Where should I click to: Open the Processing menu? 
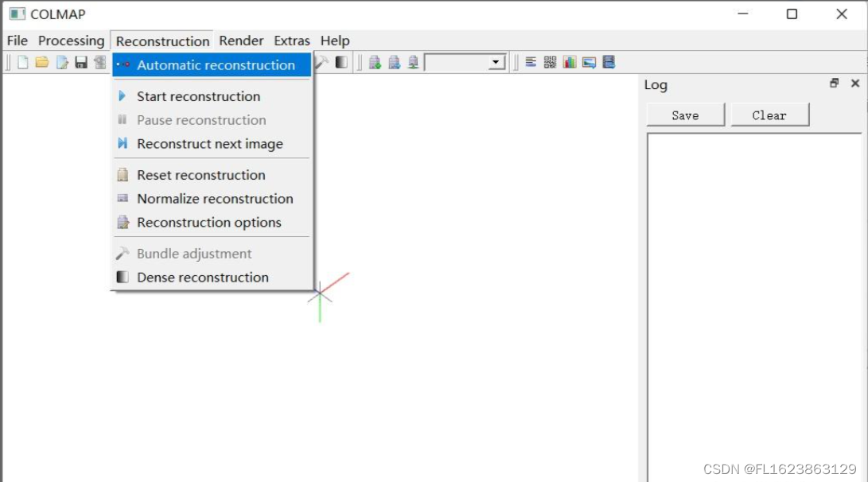click(71, 41)
